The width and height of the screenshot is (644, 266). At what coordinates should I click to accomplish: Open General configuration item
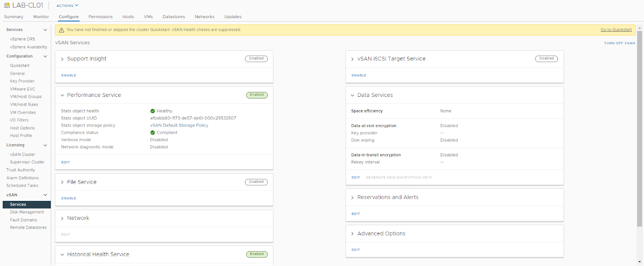(17, 74)
